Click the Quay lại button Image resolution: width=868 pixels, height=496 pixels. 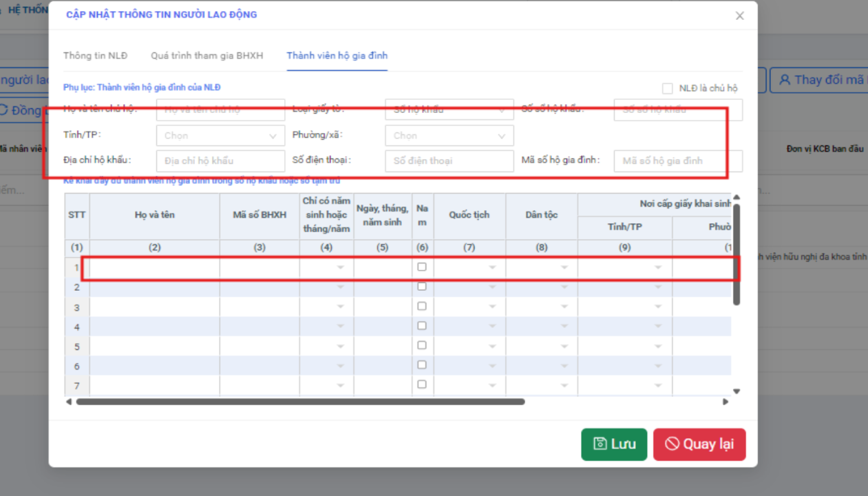pos(699,444)
